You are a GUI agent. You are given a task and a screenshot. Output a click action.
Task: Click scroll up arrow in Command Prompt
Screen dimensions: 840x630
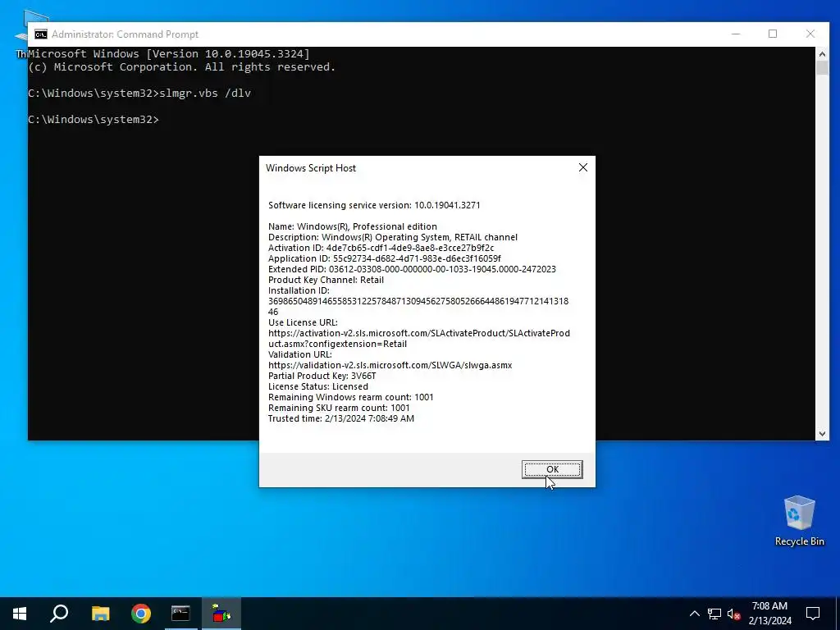tap(822, 53)
